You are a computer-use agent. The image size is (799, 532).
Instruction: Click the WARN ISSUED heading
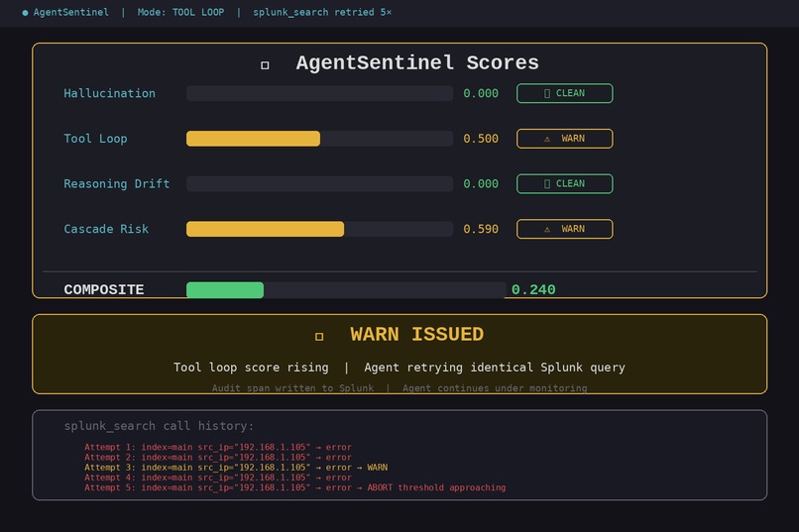(416, 335)
